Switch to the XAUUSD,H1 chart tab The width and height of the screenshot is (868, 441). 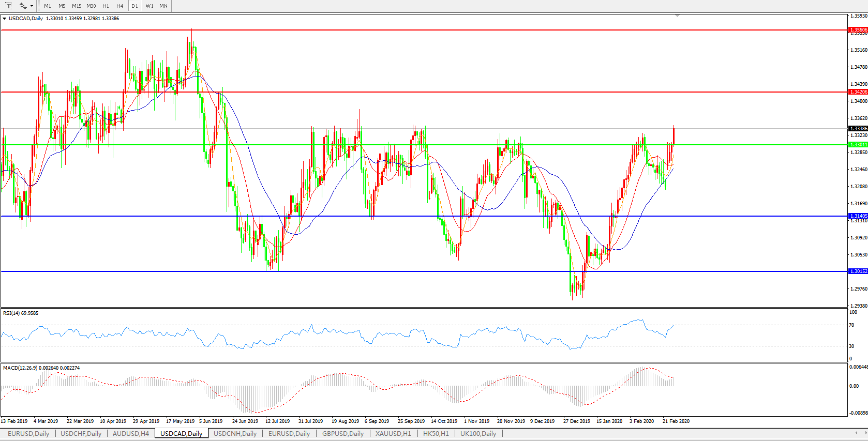click(393, 434)
